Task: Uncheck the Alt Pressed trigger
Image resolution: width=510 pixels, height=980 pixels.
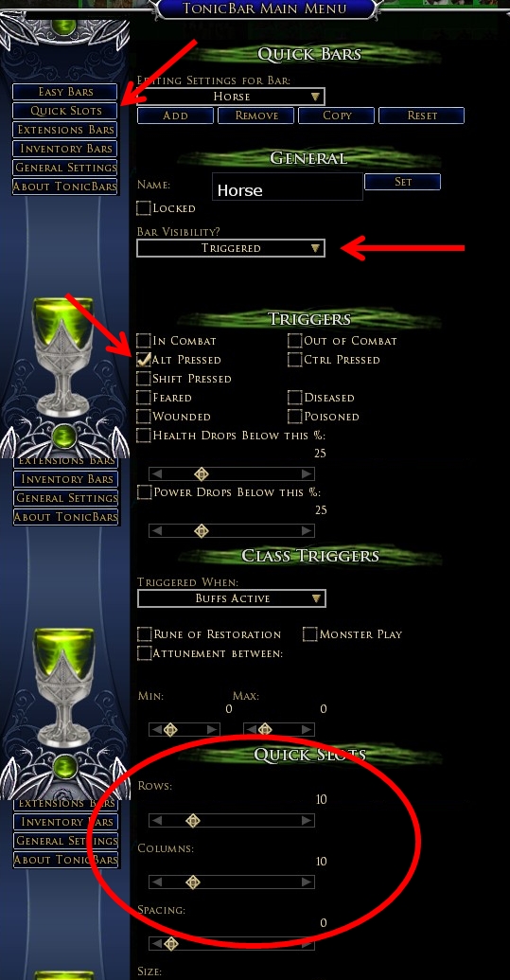Action: point(144,360)
